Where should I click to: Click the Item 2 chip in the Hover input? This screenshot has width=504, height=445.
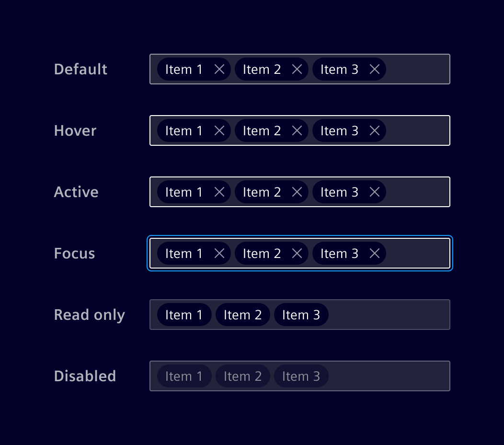(262, 130)
